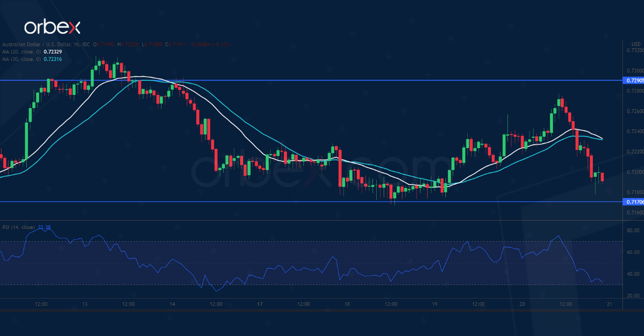Toggle the RSI (14, close) indicator visibility
This screenshot has height=336, width=644.
tap(19, 227)
